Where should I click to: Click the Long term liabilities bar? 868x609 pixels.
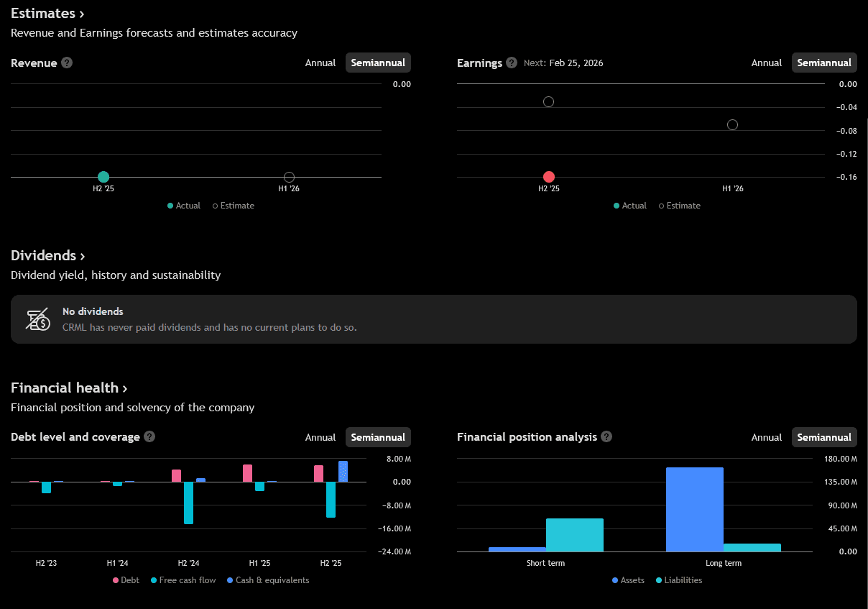point(752,548)
